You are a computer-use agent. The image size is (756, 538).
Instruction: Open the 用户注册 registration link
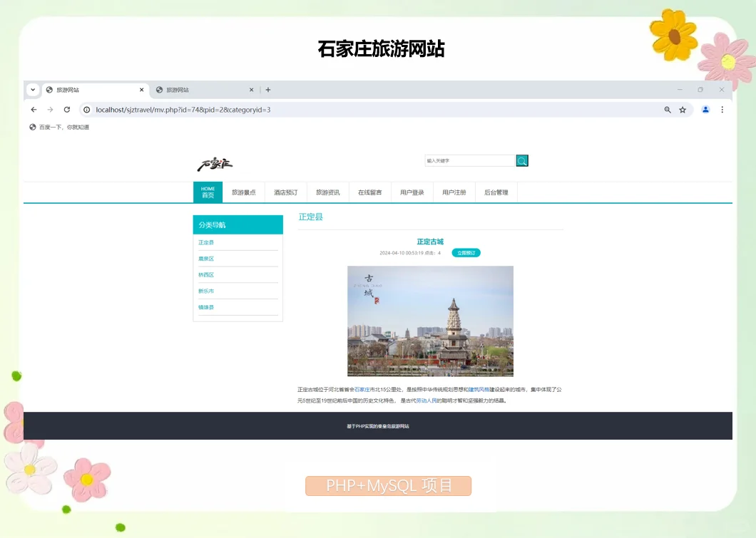[x=454, y=192]
